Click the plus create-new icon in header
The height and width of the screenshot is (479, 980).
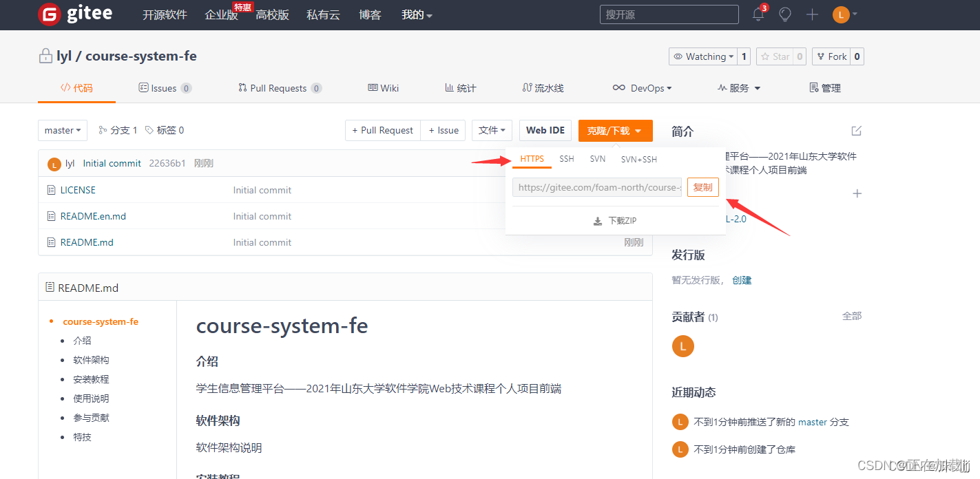tap(813, 14)
